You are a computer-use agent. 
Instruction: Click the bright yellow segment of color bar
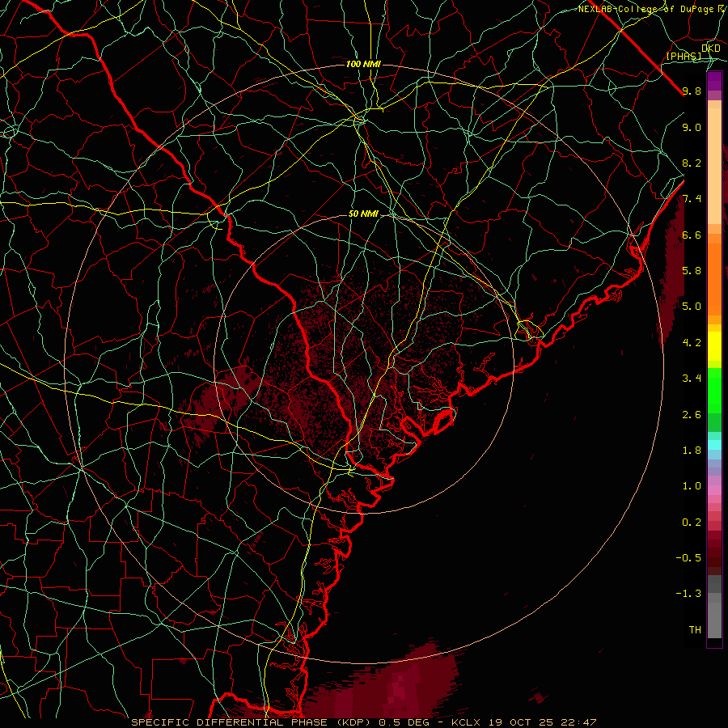(714, 346)
